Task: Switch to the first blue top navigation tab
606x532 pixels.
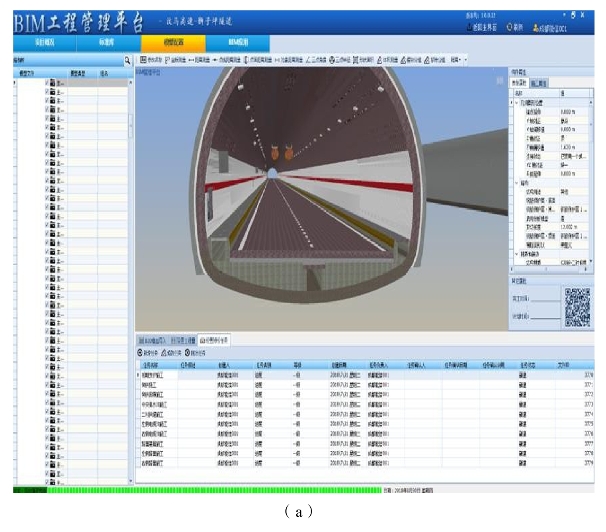Action: click(45, 42)
